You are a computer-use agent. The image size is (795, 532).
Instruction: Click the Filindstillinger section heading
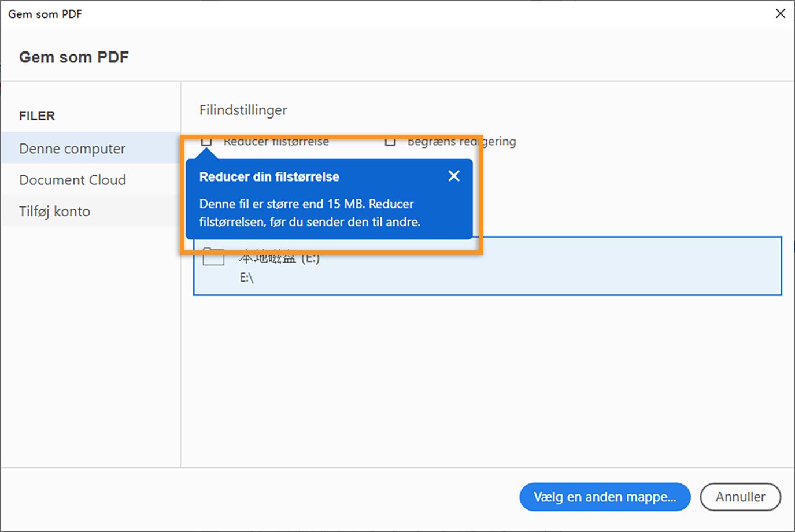pyautogui.click(x=243, y=110)
